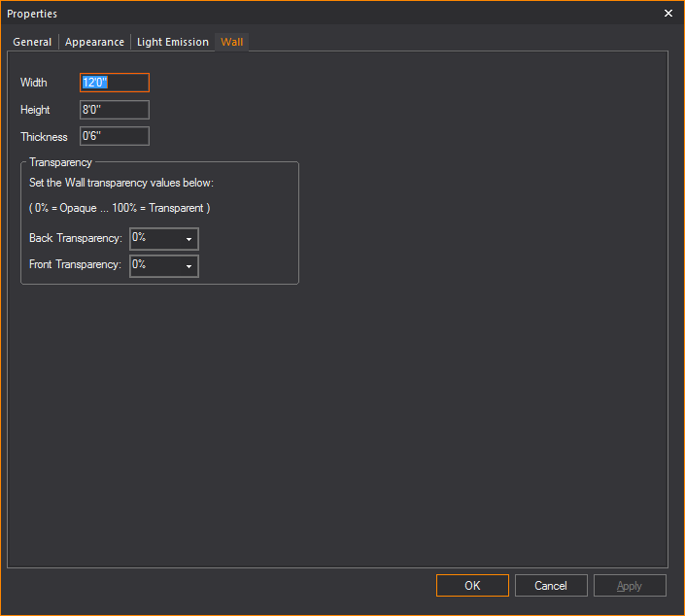Expand the Back Transparency dropdown arrow
Viewport: 685px width, 616px height.
coord(188,239)
